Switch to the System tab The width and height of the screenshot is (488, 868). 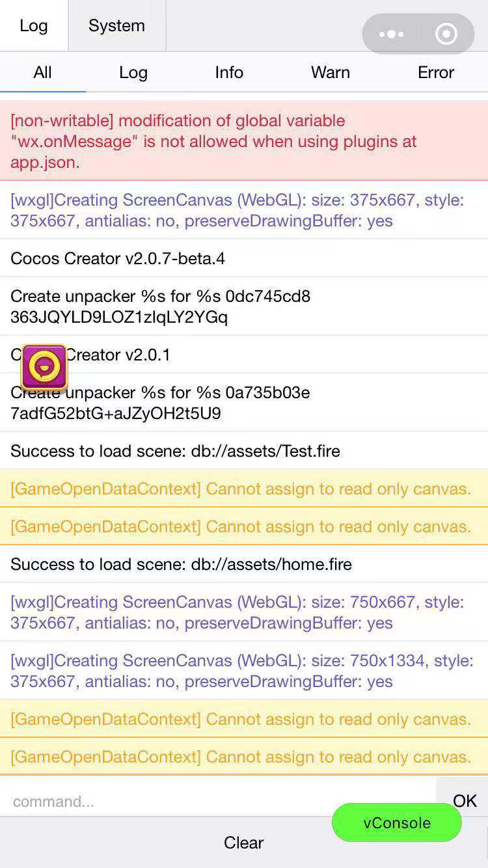click(116, 26)
